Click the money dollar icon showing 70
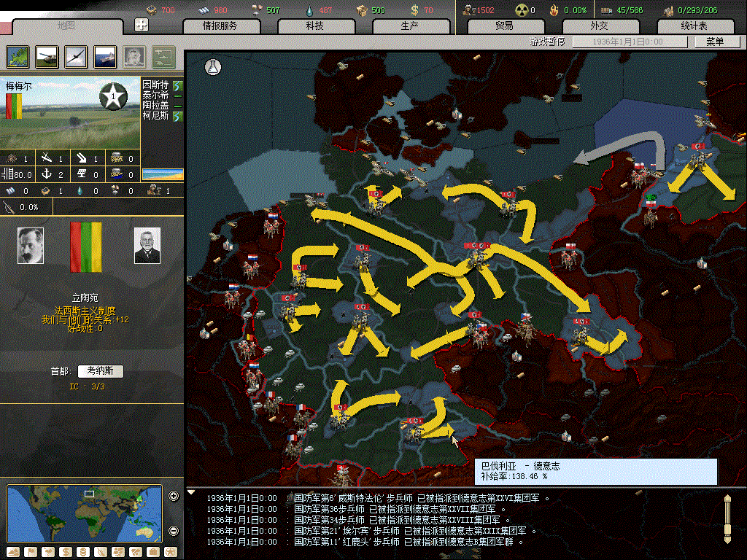This screenshot has width=747, height=560. 414,10
